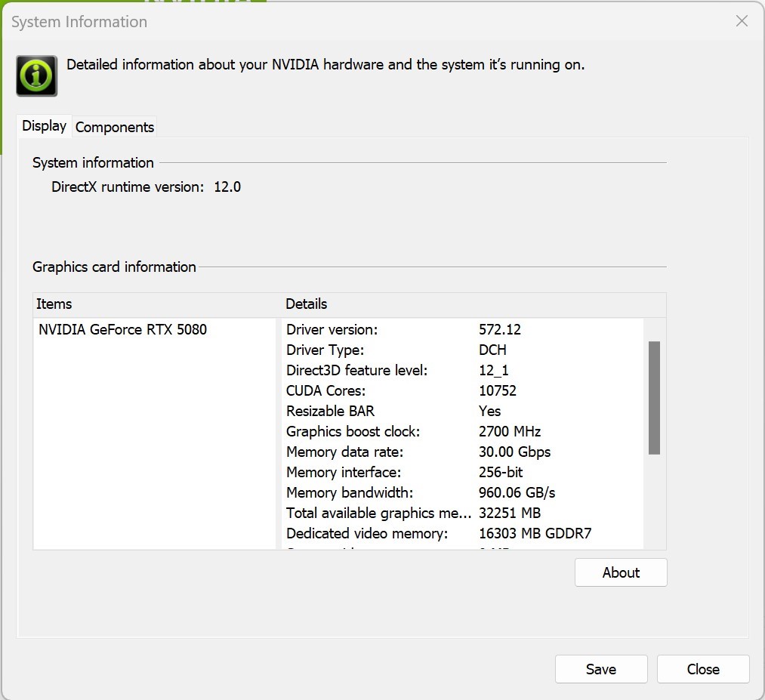765x700 pixels.
Task: Select the 10752 cores value
Action: 498,390
